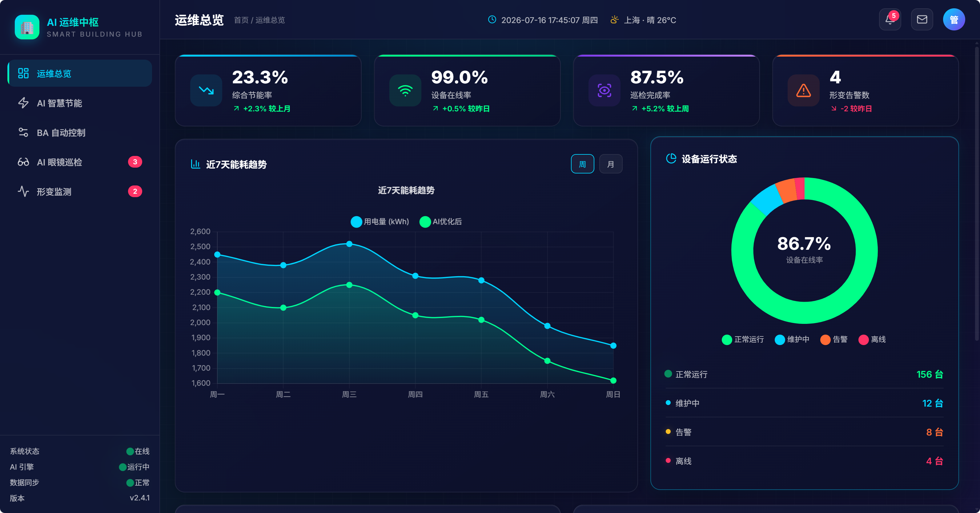Open the mail envelope icon
Image resolution: width=980 pixels, height=513 pixels.
point(922,19)
